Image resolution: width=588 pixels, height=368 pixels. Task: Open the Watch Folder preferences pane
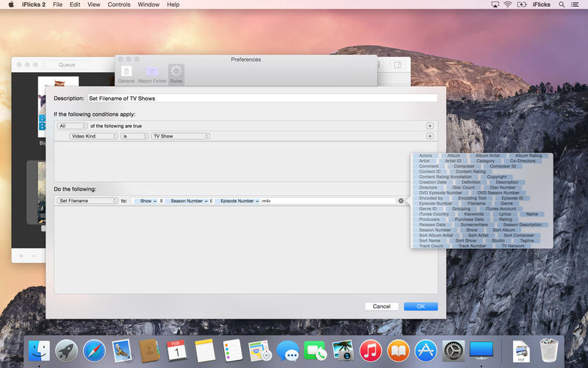152,74
